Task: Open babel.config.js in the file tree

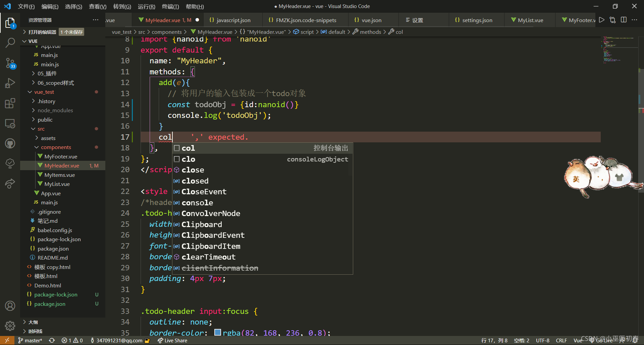Action: (x=55, y=230)
